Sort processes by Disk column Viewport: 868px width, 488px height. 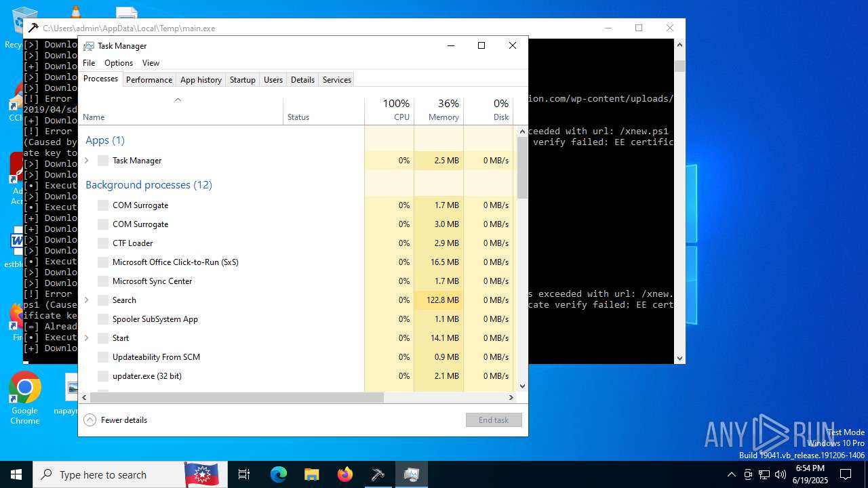point(488,111)
